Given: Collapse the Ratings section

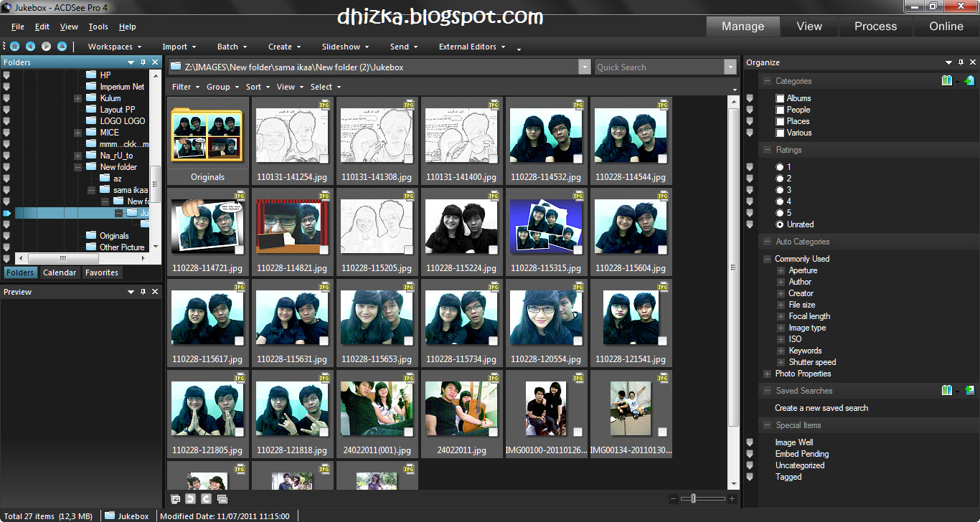Looking at the screenshot, I should tap(768, 150).
